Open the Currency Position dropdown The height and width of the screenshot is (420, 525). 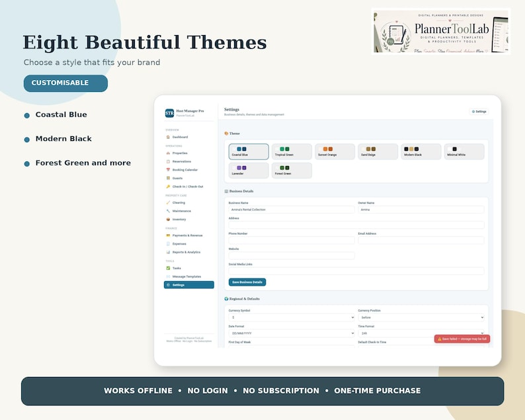pyautogui.click(x=421, y=317)
